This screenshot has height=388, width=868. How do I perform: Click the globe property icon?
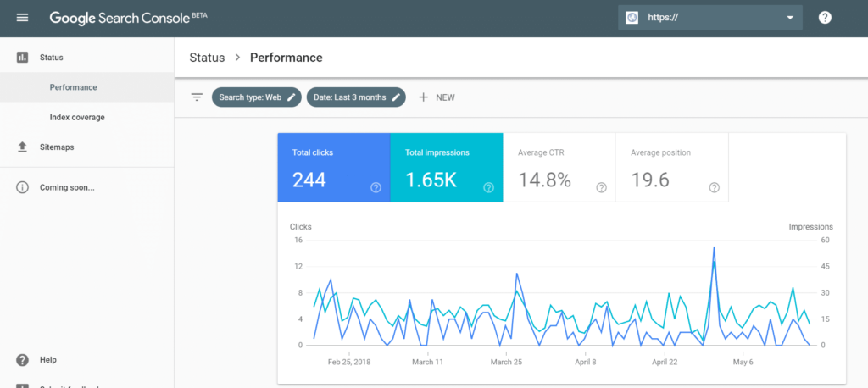(632, 18)
